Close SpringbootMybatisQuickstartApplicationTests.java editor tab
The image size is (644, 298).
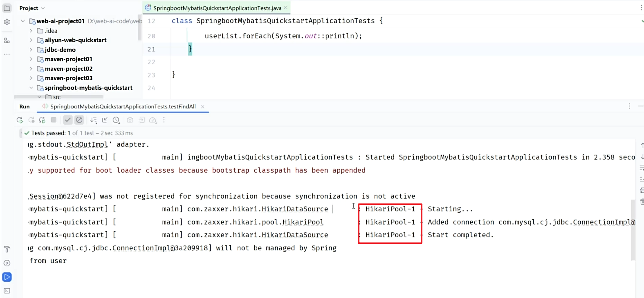[285, 8]
